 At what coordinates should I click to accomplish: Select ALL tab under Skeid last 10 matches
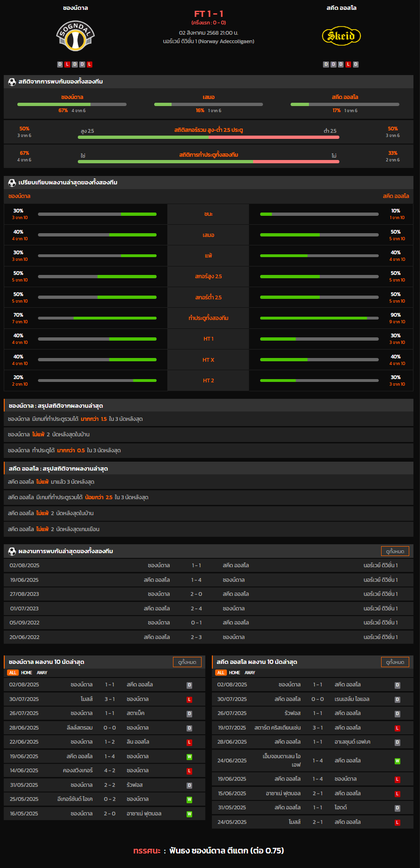[221, 673]
